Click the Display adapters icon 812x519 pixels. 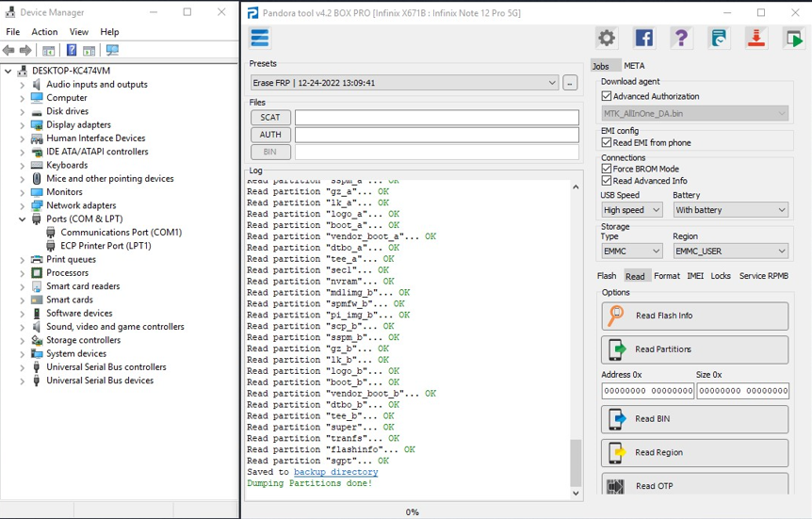[x=36, y=124]
